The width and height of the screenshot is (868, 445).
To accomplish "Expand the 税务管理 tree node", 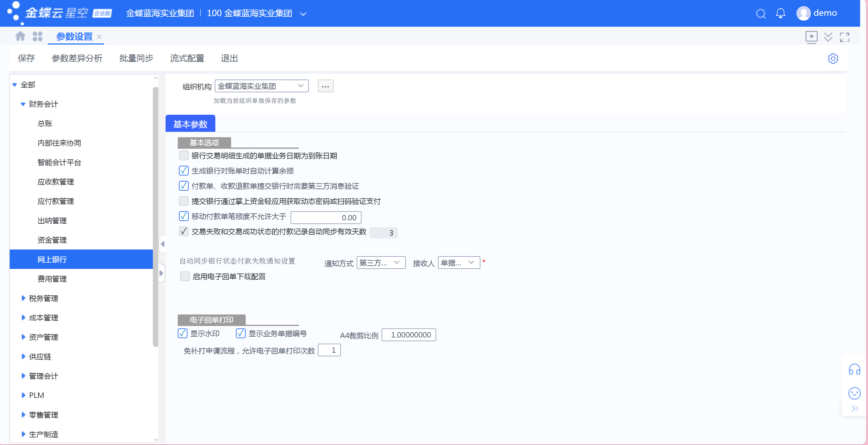I will click(x=23, y=298).
